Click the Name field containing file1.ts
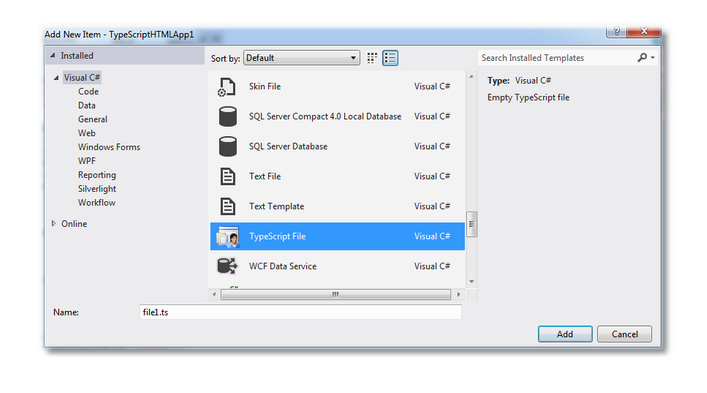Viewport: 707px width, 393px height. click(300, 312)
